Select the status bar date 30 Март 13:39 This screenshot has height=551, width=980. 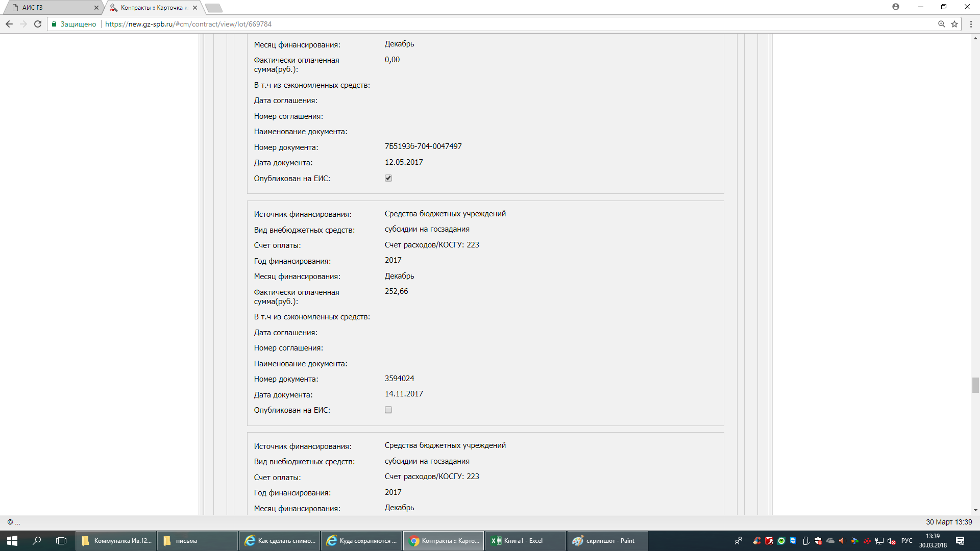coord(949,522)
